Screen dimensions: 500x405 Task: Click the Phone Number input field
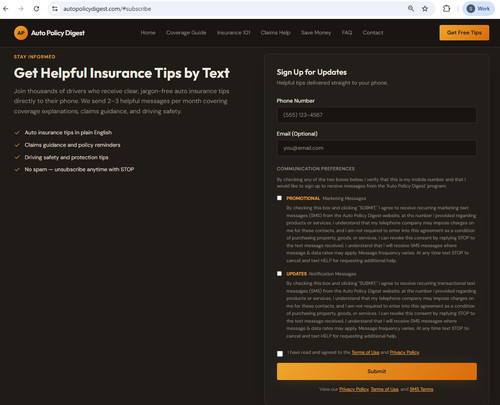coord(377,115)
